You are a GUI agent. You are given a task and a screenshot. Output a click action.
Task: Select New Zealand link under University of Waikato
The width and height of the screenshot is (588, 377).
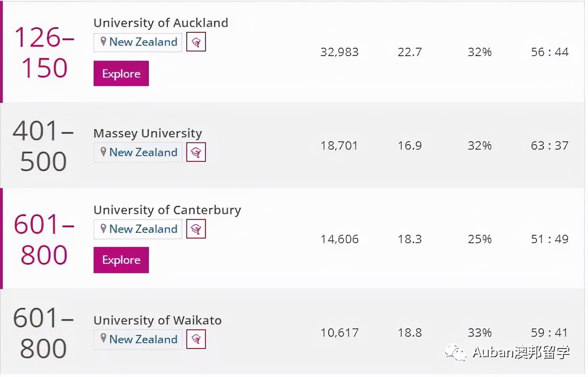pyautogui.click(x=143, y=340)
